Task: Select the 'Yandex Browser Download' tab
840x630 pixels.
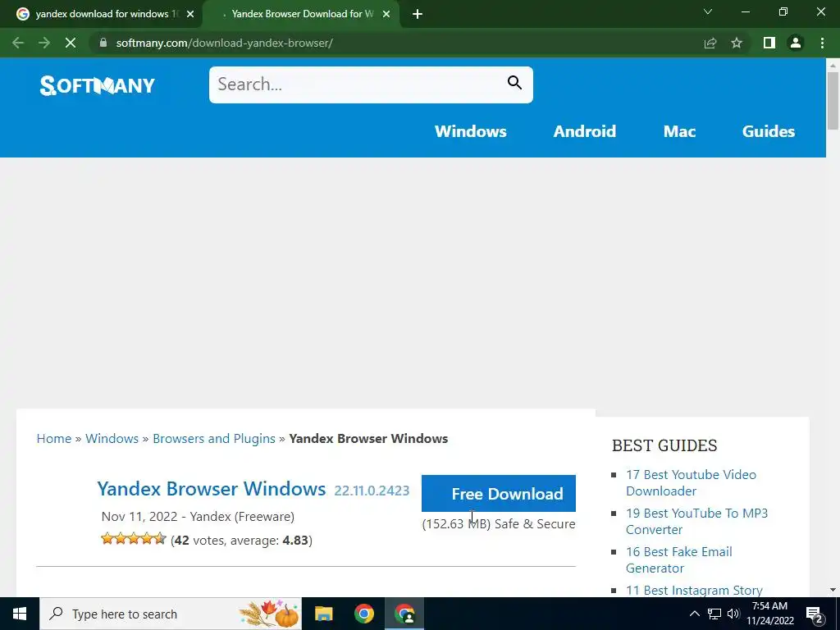Action: pyautogui.click(x=301, y=15)
